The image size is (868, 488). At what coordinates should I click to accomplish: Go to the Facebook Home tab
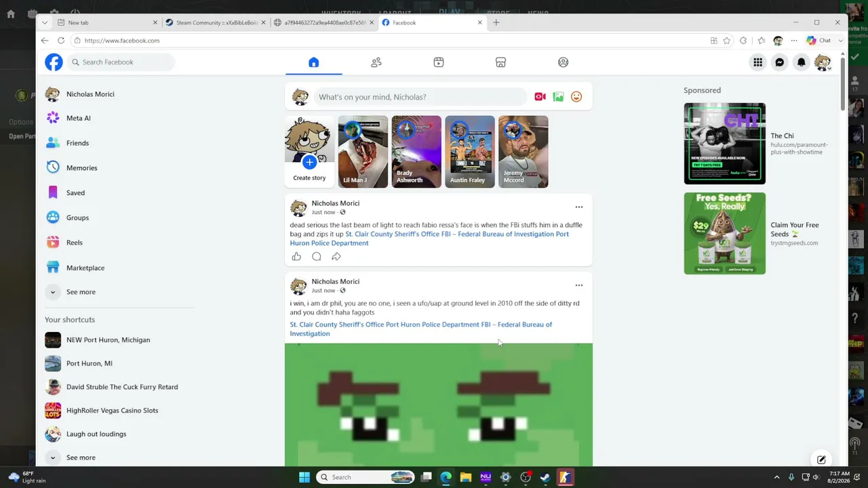[313, 62]
